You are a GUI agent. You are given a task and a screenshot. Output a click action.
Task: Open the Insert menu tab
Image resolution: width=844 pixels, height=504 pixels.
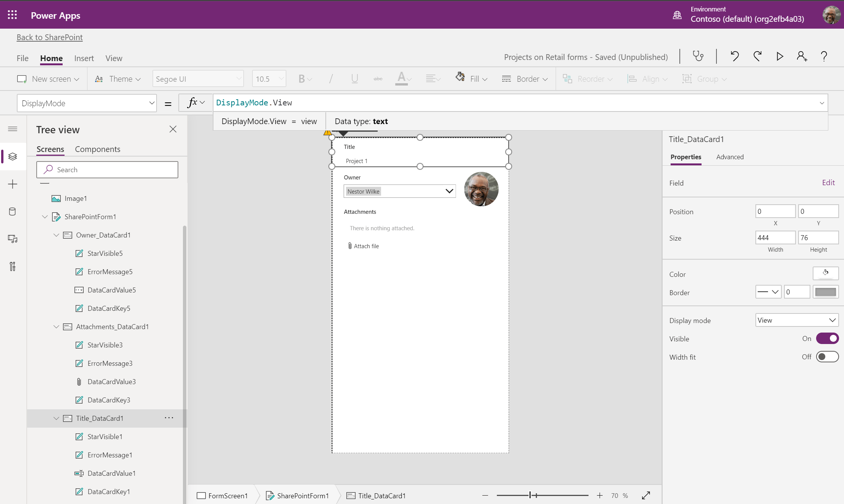tap(84, 58)
